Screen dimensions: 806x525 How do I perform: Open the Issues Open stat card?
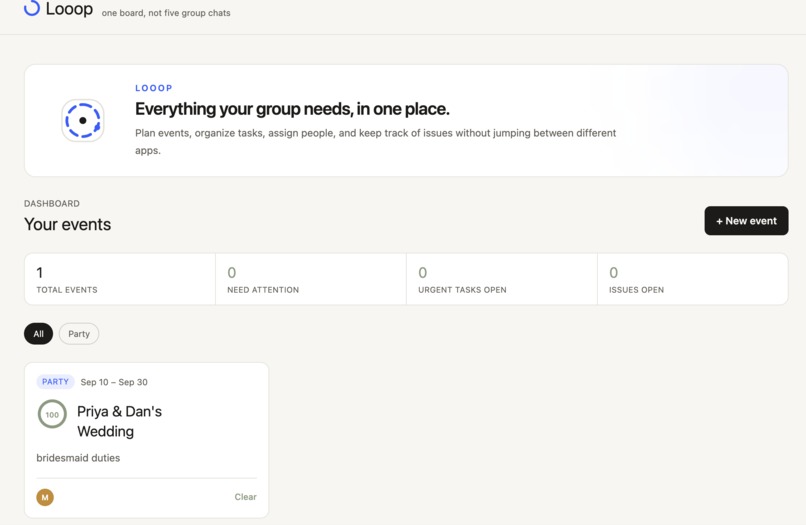(x=692, y=279)
